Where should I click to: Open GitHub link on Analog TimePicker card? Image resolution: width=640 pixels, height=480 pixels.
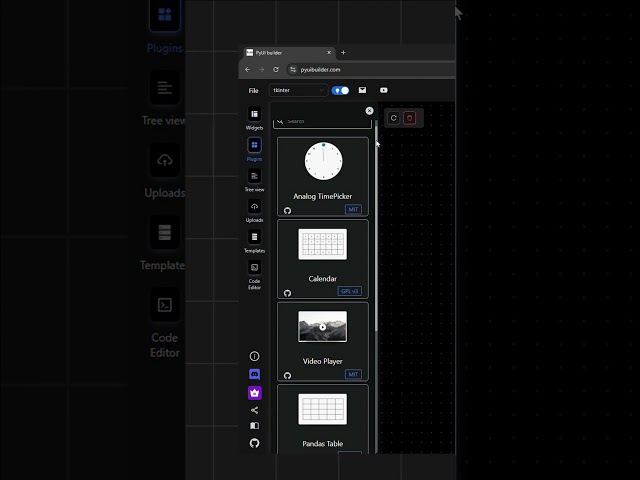point(287,211)
